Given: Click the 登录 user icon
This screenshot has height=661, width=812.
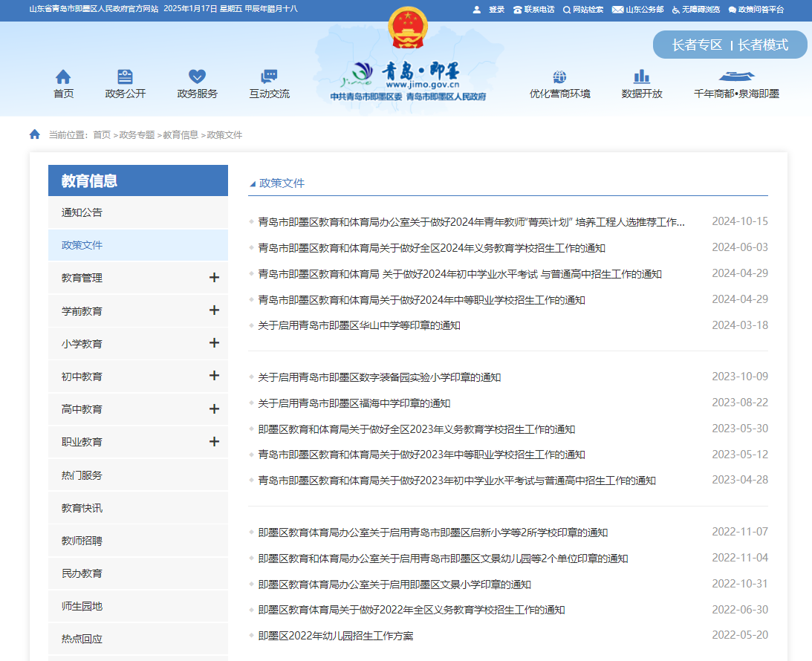Looking at the screenshot, I should point(476,10).
